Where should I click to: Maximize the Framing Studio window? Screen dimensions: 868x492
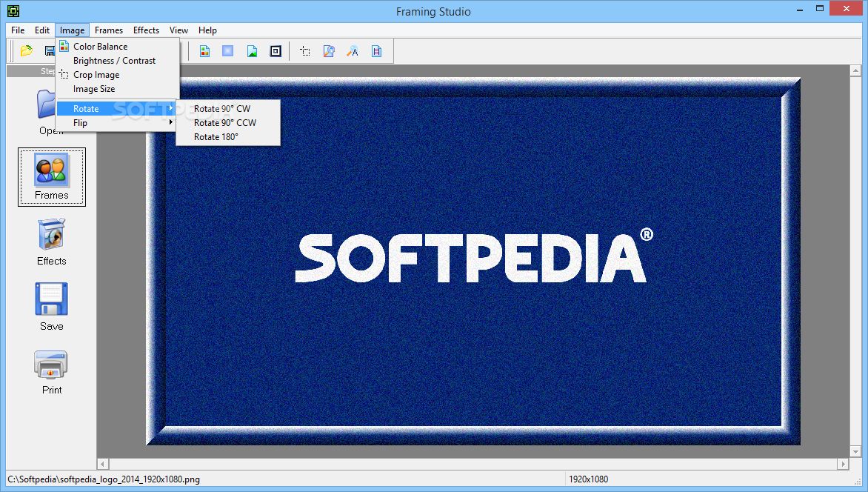(820, 9)
